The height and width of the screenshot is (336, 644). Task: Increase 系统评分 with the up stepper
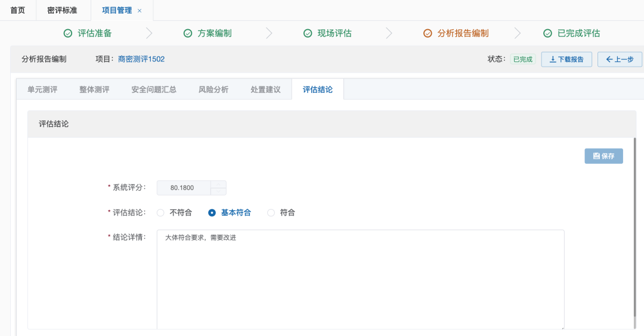[219, 184]
